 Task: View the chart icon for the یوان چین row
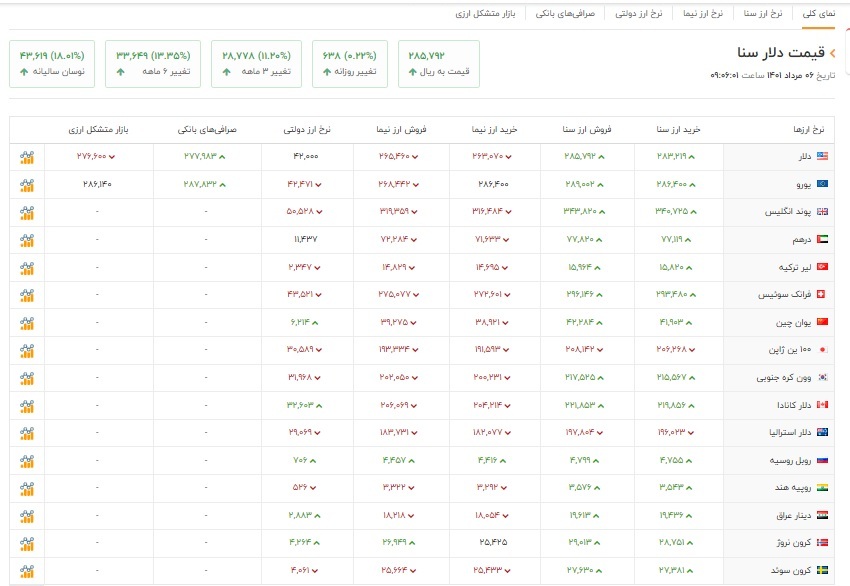tap(27, 323)
